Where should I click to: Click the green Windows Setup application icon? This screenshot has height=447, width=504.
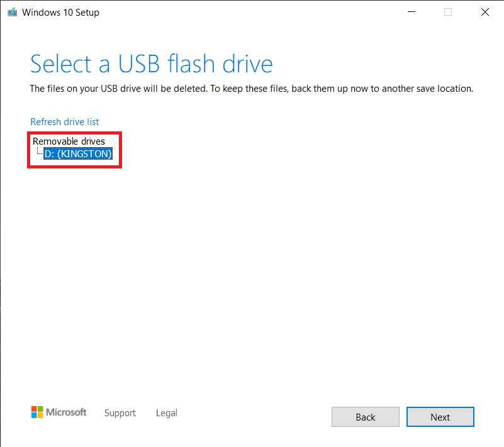pos(12,12)
